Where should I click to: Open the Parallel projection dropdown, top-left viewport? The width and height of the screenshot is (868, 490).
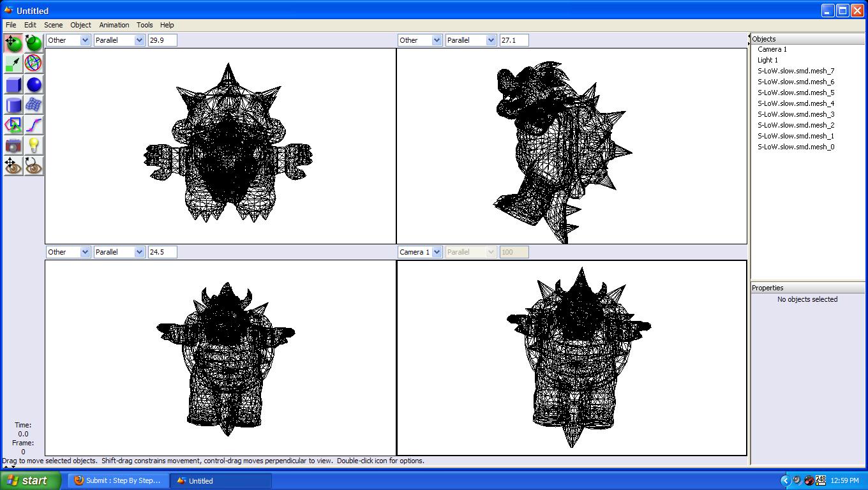tap(119, 40)
